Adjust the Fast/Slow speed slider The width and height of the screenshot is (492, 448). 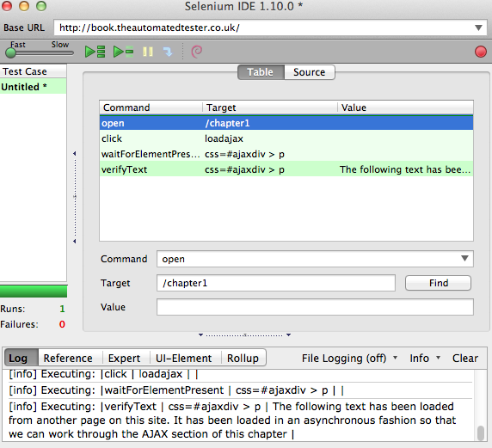(10, 53)
